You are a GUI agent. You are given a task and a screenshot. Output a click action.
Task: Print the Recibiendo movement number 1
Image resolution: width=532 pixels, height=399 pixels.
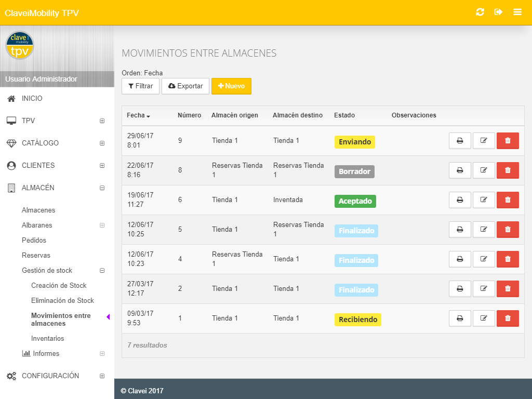(x=460, y=318)
